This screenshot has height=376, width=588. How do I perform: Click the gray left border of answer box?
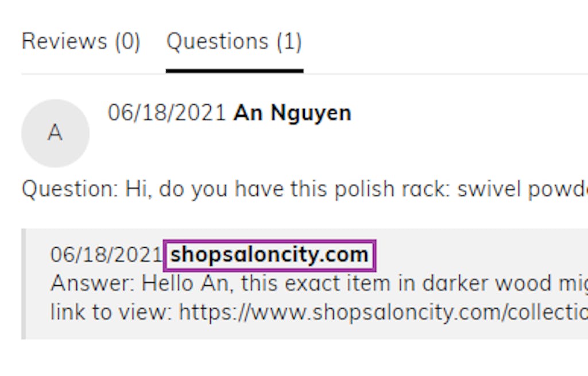(24, 283)
